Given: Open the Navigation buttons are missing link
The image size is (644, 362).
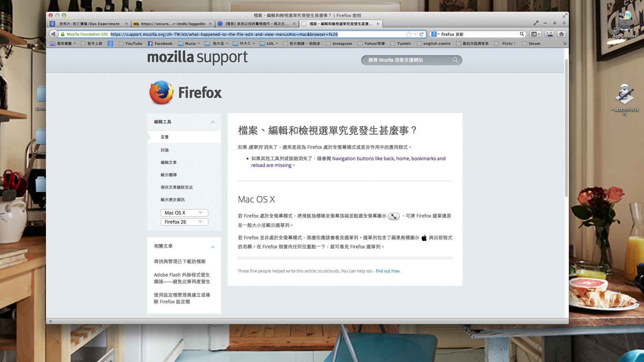Looking at the screenshot, I should pyautogui.click(x=348, y=162).
